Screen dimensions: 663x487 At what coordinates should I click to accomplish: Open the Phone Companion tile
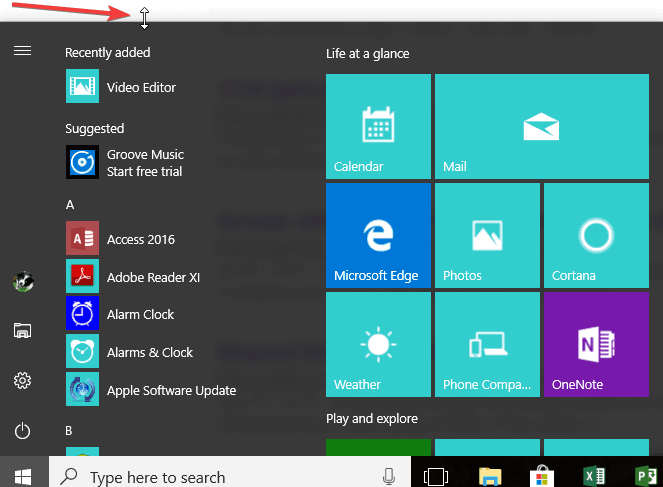pyautogui.click(x=488, y=345)
